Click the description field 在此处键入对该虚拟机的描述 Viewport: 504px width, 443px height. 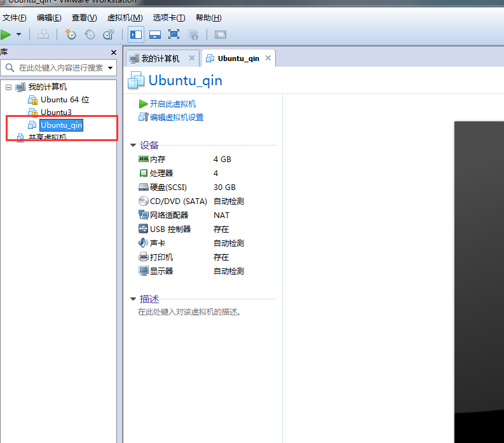[189, 312]
